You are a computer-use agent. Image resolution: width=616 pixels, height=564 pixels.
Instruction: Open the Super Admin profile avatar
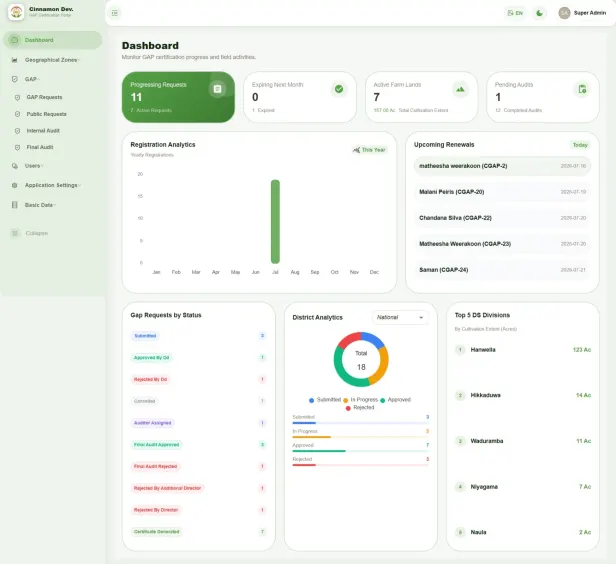(564, 13)
